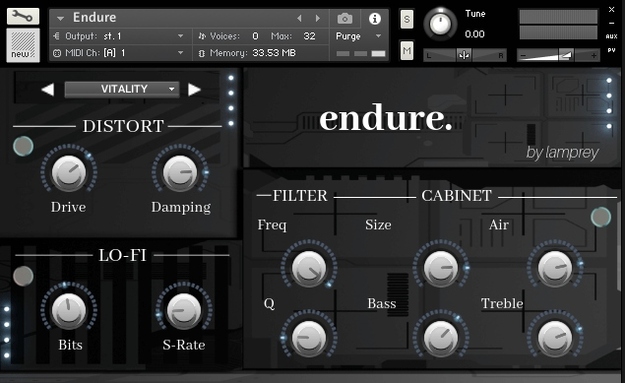Viewport: 625px width, 383px height.
Task: Click the cabinet Treble knob
Action: (555, 338)
